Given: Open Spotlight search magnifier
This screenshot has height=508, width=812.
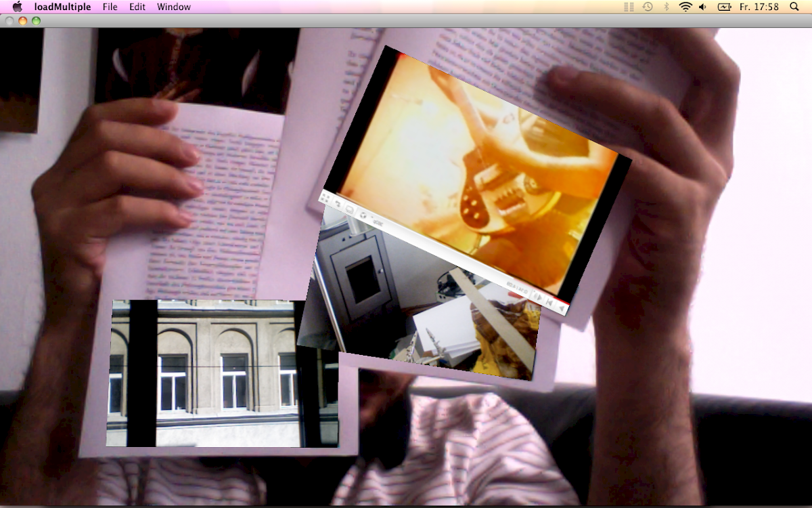Looking at the screenshot, I should [x=794, y=7].
